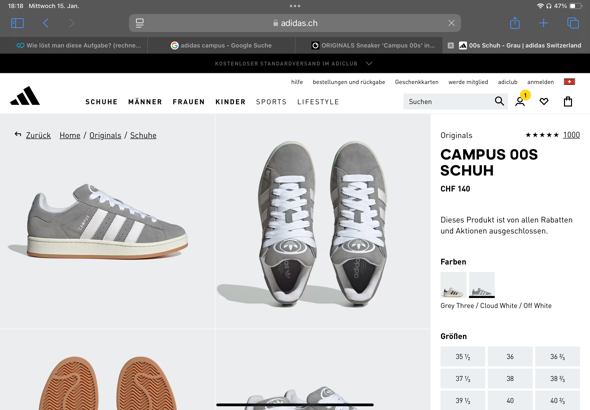
Task: Open the MÄNNER menu
Action: click(x=145, y=102)
